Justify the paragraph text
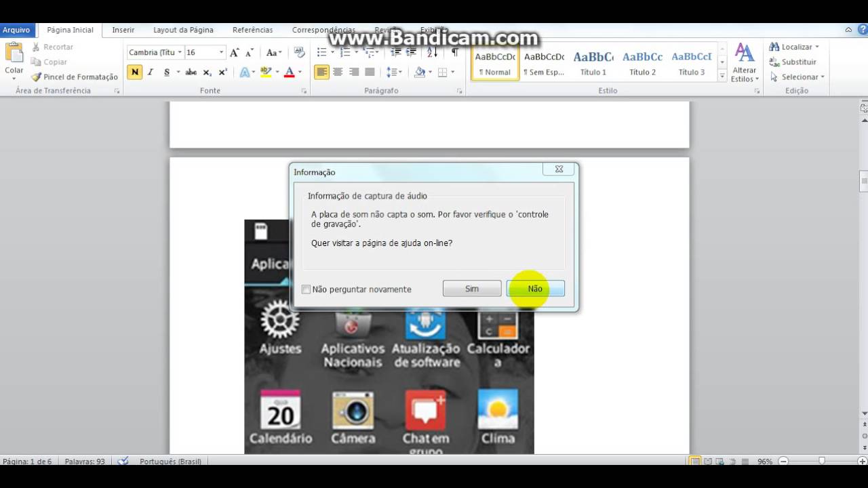The width and height of the screenshot is (868, 488). pos(370,72)
